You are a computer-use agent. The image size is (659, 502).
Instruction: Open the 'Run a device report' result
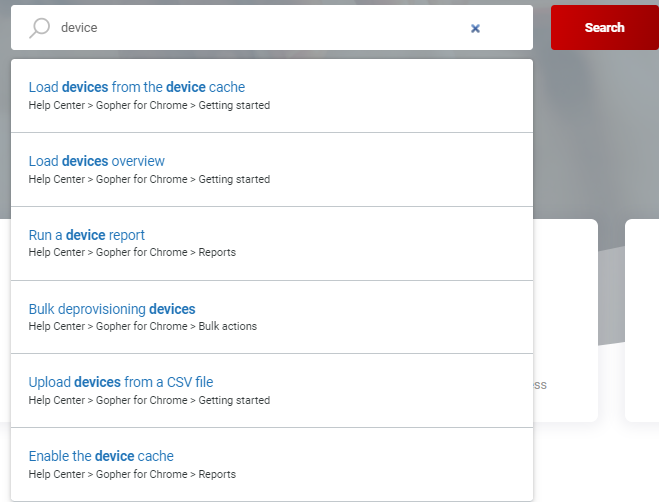(x=86, y=235)
